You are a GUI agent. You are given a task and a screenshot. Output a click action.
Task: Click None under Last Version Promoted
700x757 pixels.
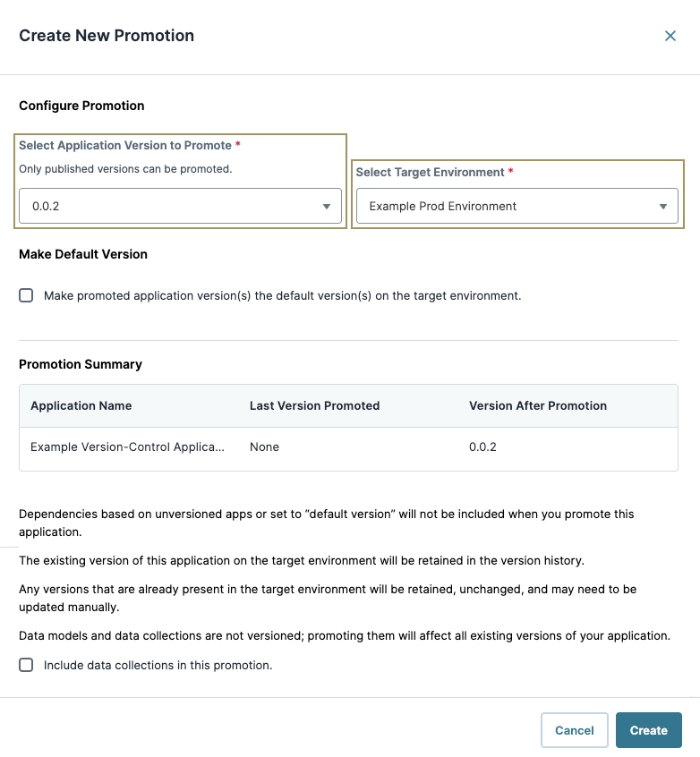263,447
